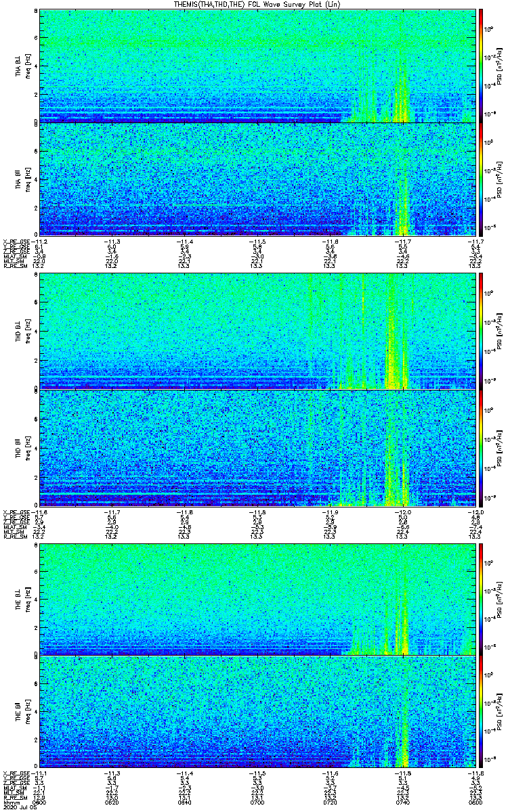Click the THA B⊥ spectrogram panel
Viewport: 508px width, 812px height.
click(257, 66)
